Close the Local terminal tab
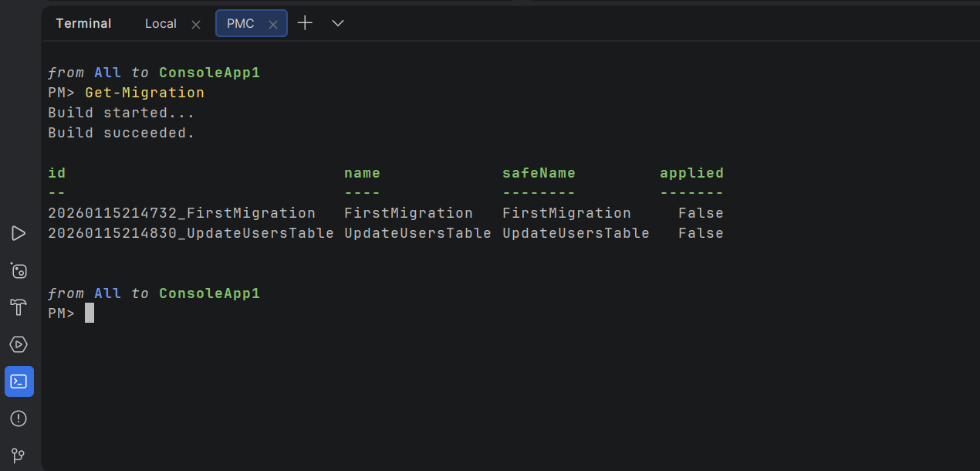 coord(196,25)
